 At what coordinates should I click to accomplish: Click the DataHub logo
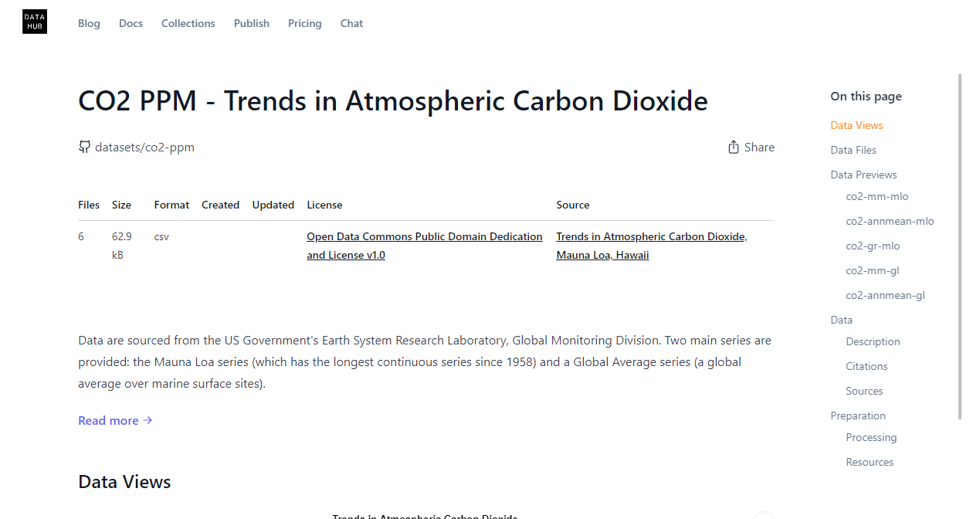coord(35,22)
